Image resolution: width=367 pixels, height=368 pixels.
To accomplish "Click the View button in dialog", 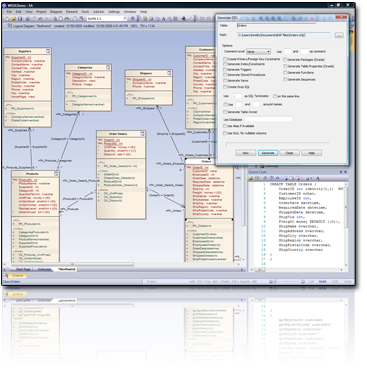I will [x=246, y=153].
